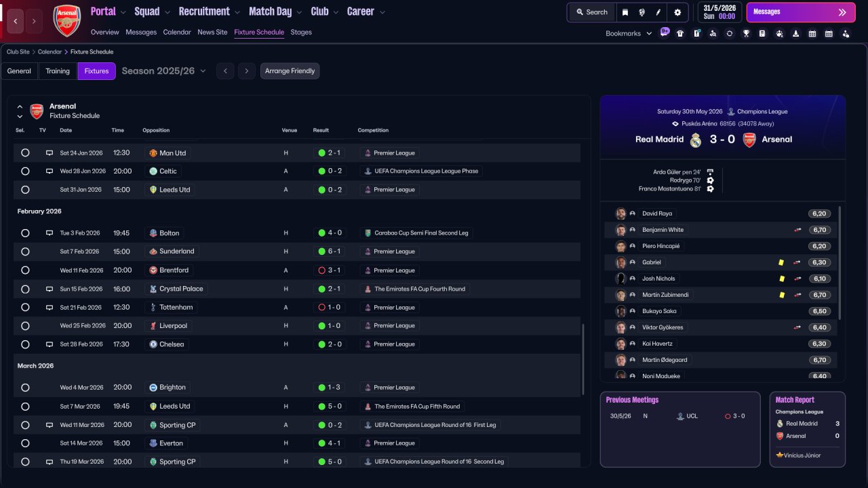Screen dimensions: 868x488
Task: Click the Search button
Action: pyautogui.click(x=591, y=12)
